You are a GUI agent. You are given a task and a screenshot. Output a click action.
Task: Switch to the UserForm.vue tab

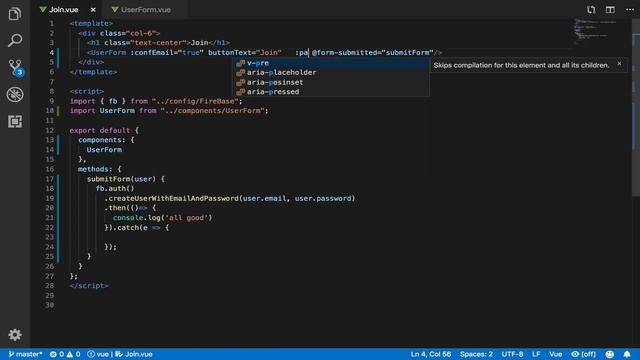pyautogui.click(x=141, y=9)
